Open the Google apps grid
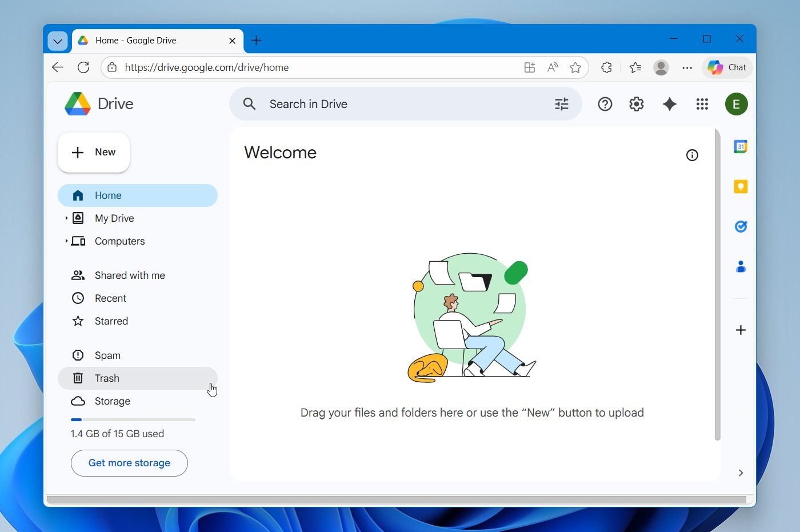This screenshot has height=532, width=800. (x=702, y=104)
